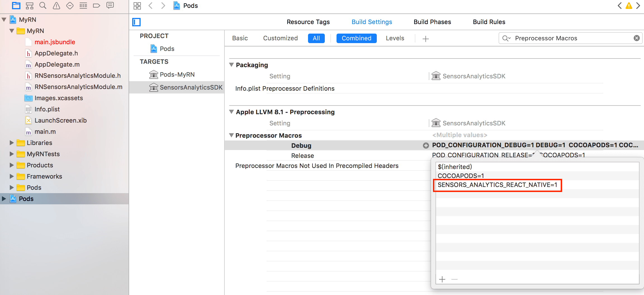Open main.jsbundle file
The height and width of the screenshot is (295, 644).
[55, 42]
